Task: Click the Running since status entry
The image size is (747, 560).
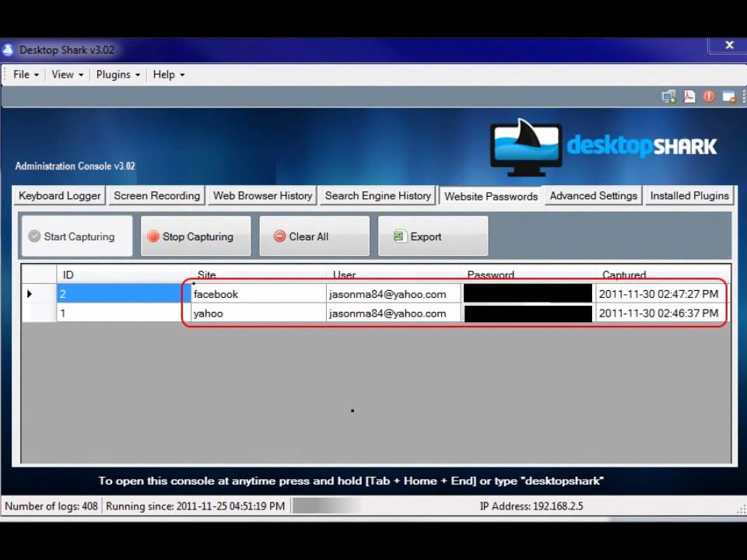Action: (x=195, y=506)
